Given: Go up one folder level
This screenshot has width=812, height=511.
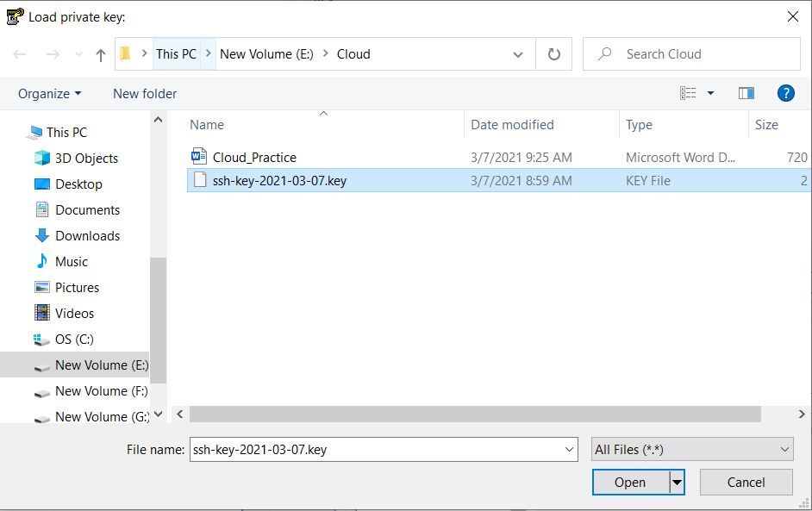Looking at the screenshot, I should 101,54.
